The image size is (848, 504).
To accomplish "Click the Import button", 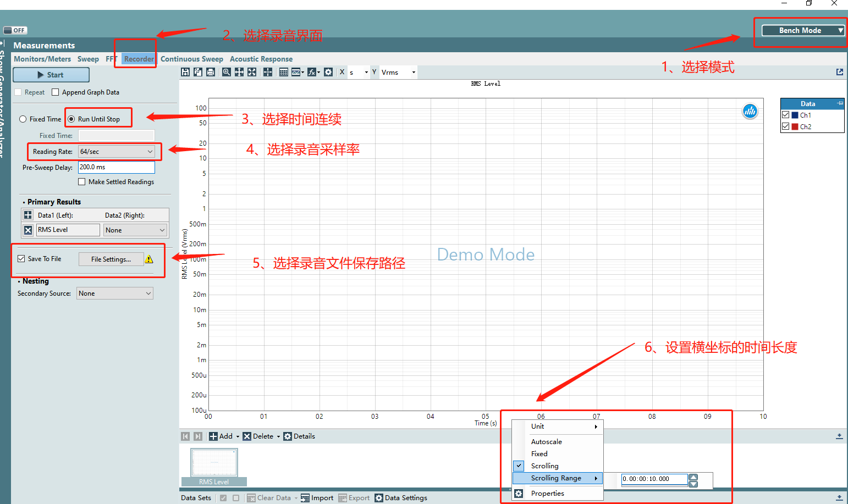I will coord(317,498).
